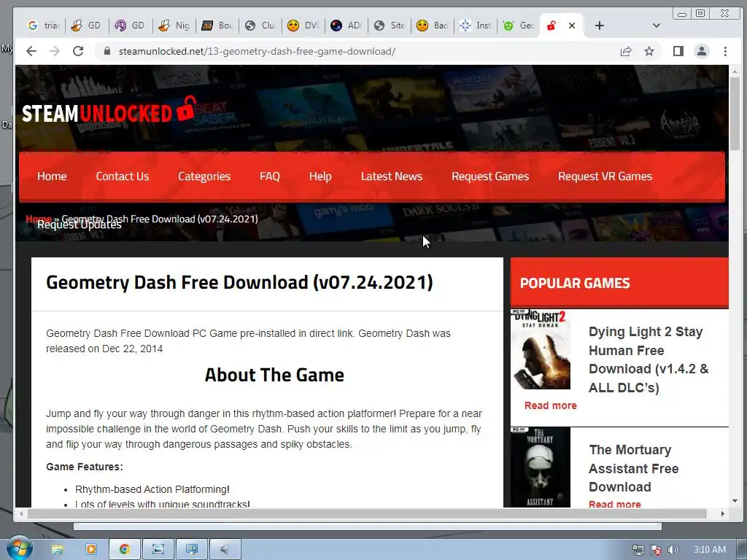Switch to the 'Clu' tab
The image size is (747, 560).
pos(260,26)
